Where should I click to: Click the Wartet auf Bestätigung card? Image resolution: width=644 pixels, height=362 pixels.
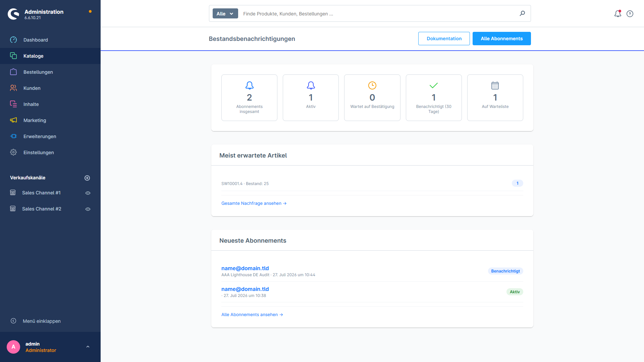pos(372,98)
